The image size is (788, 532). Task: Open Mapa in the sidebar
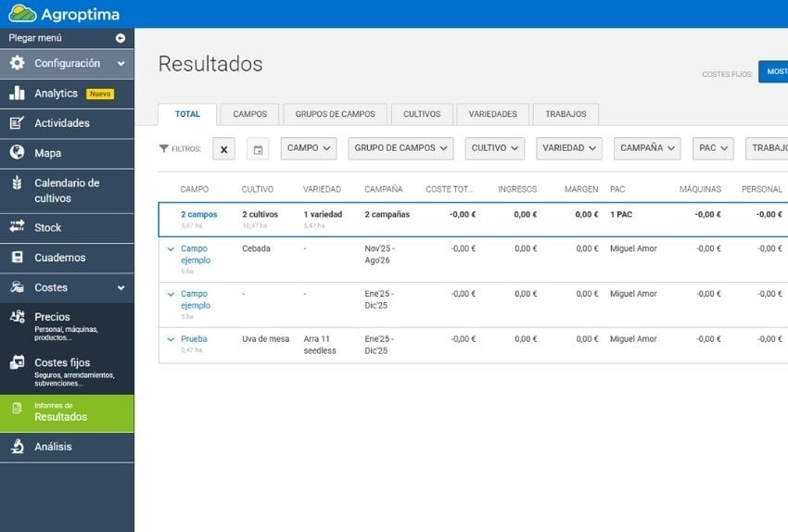(67, 153)
